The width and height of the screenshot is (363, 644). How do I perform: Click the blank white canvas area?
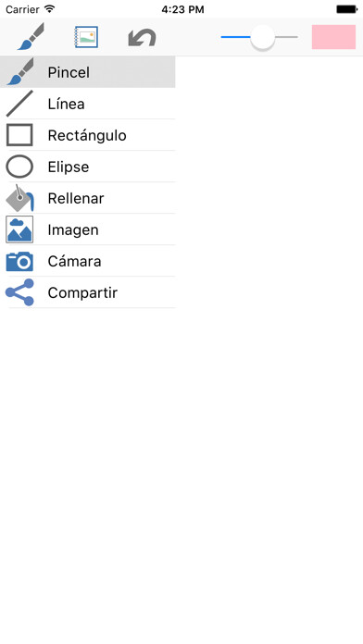[x=181, y=472]
